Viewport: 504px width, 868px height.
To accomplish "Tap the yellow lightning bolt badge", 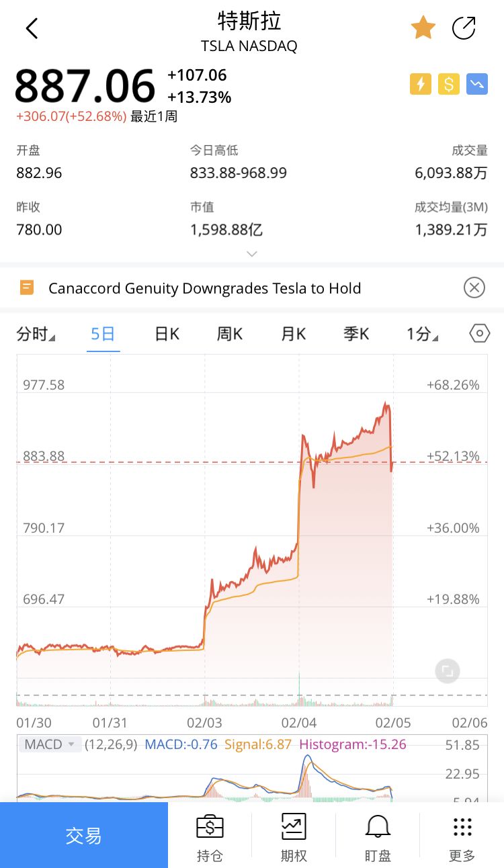I will point(421,84).
